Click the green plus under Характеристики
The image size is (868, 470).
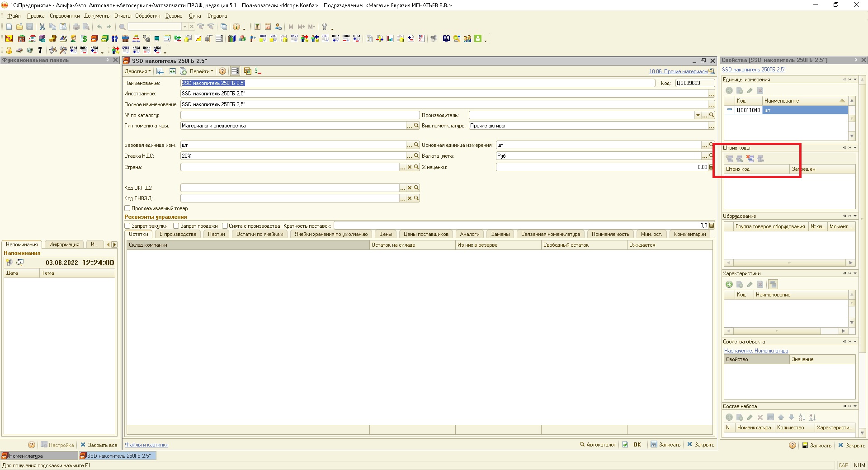click(x=729, y=284)
